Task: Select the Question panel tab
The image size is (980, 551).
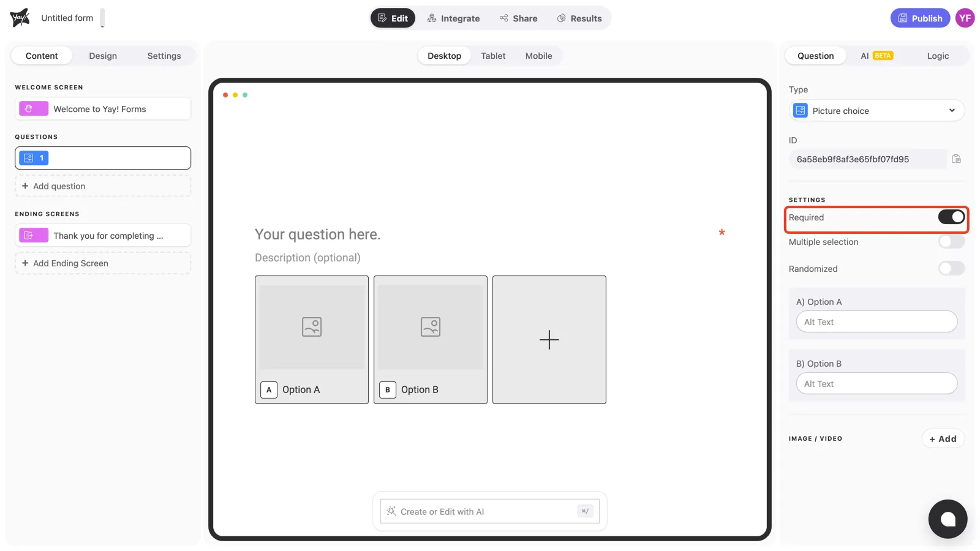Action: (815, 56)
